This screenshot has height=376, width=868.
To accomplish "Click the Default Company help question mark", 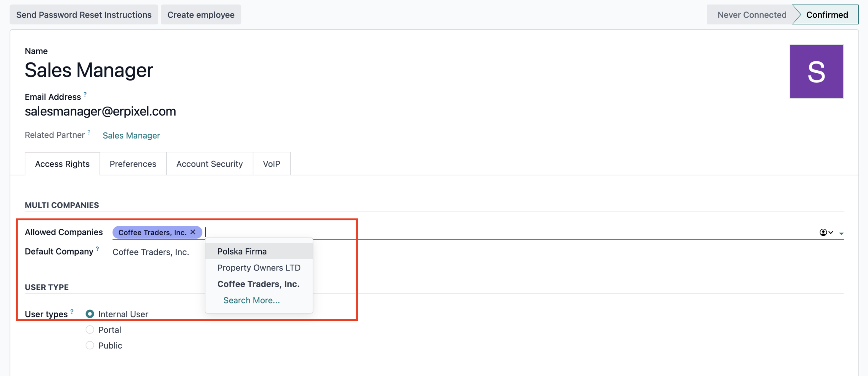I will point(97,249).
